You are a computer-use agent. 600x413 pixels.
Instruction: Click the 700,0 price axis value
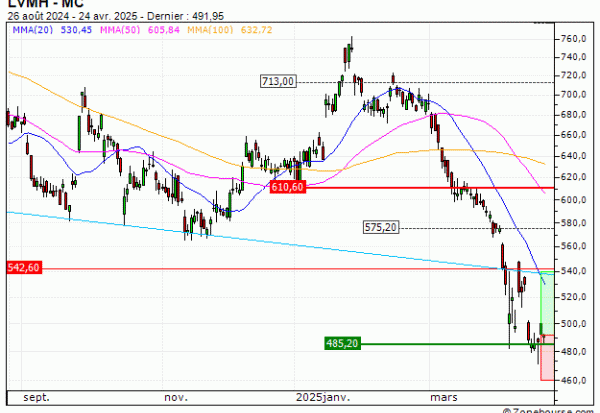pyautogui.click(x=573, y=95)
